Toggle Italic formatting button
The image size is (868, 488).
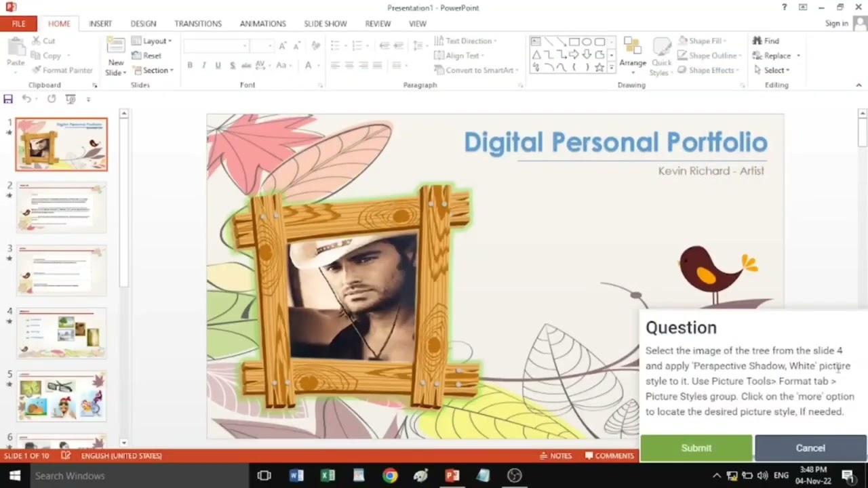coord(204,65)
